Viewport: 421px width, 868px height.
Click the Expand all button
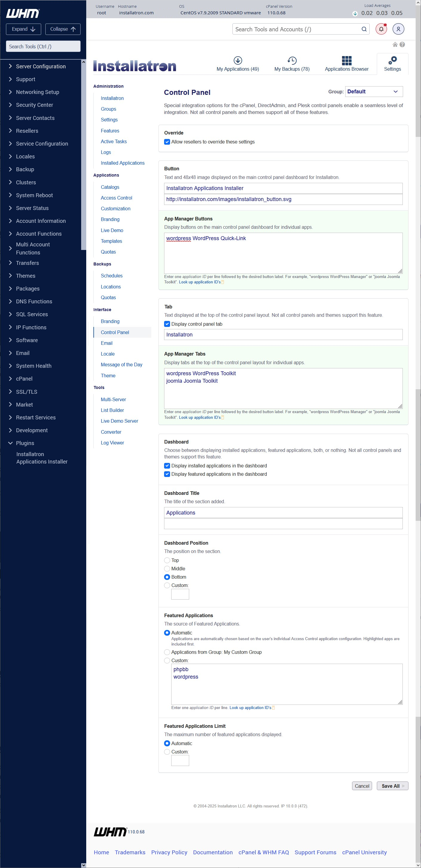pyautogui.click(x=24, y=29)
